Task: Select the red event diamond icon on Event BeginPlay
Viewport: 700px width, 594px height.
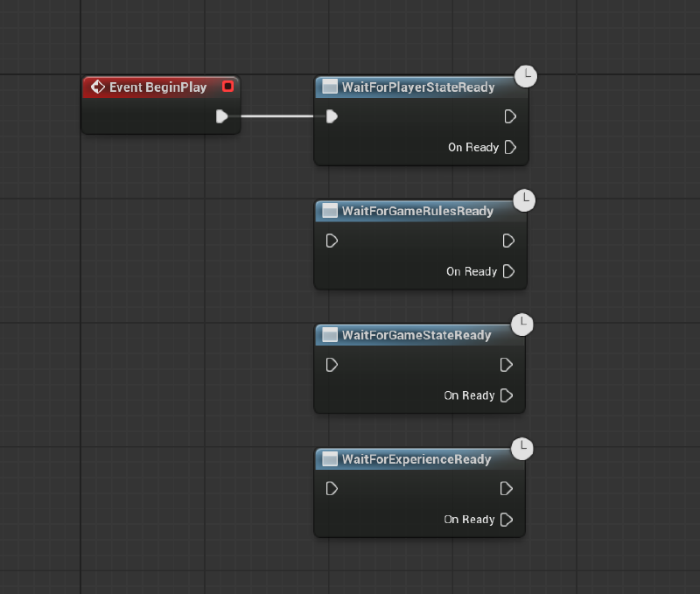Action: (98, 87)
